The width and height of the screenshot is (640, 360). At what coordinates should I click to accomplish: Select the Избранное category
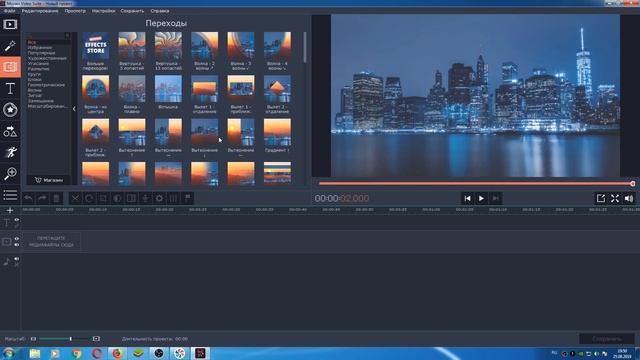click(40, 48)
